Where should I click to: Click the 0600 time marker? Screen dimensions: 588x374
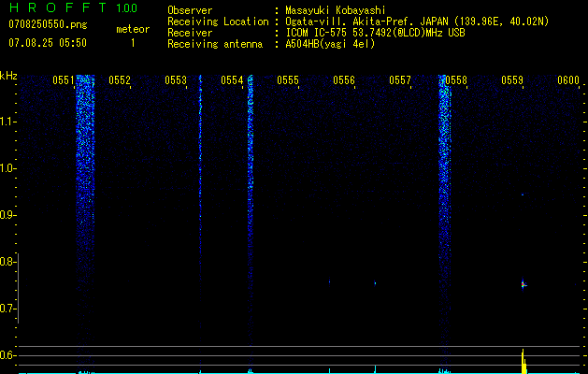click(568, 80)
